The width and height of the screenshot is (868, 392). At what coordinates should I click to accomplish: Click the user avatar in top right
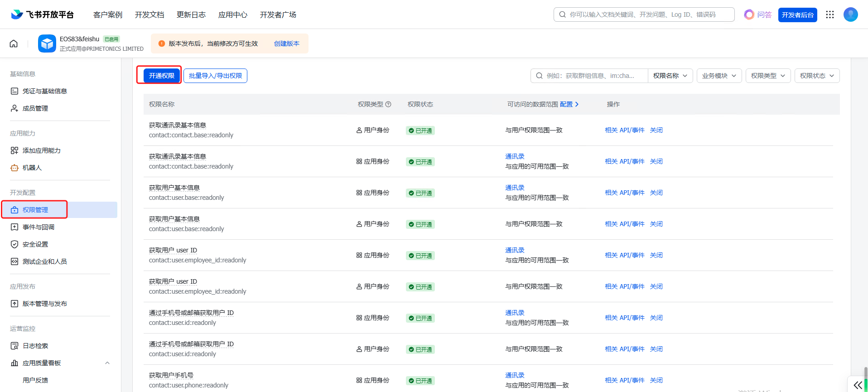tap(850, 15)
